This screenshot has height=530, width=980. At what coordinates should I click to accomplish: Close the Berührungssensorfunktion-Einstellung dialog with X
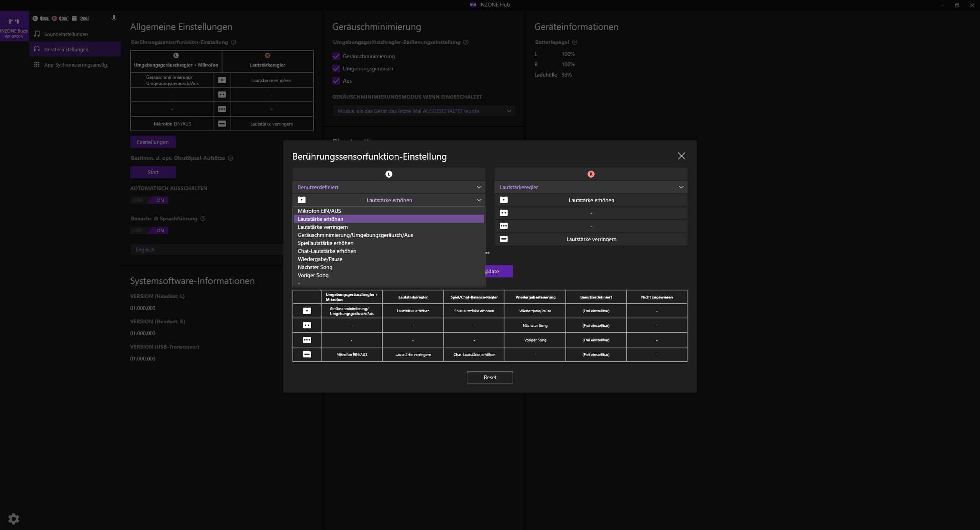coord(681,156)
